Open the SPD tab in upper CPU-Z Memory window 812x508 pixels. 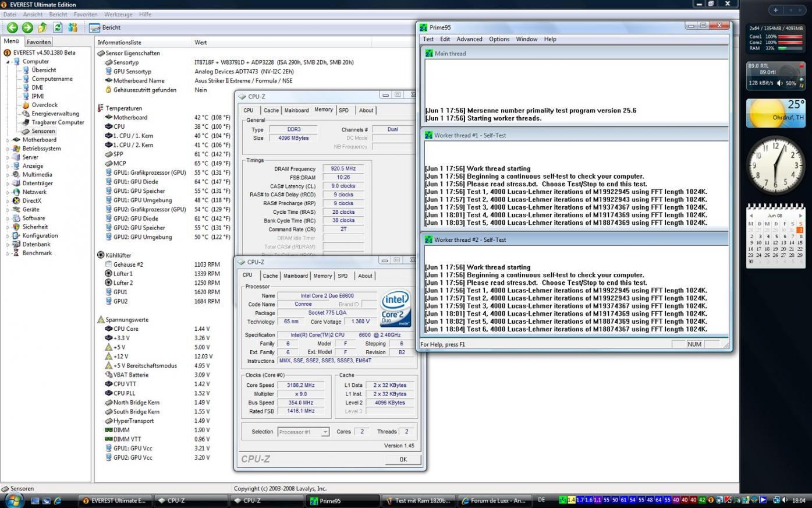point(344,111)
